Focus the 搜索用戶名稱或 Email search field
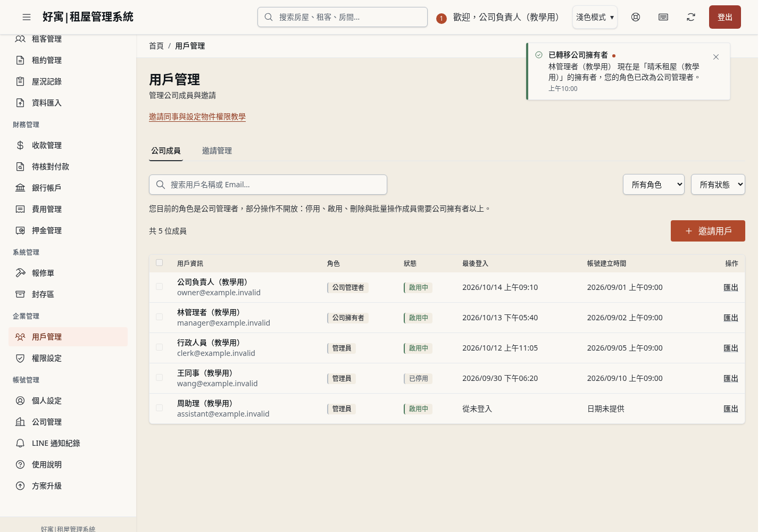Viewport: 766px width, 532px height. click(268, 185)
